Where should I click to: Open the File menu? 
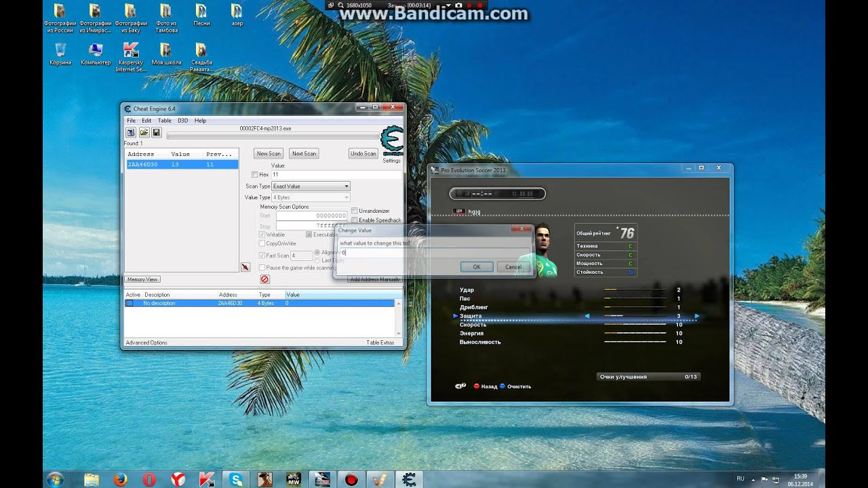132,121
